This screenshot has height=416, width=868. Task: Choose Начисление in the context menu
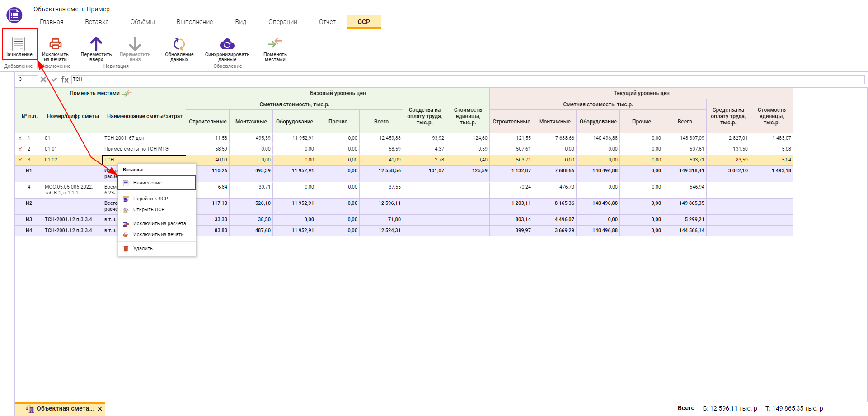click(x=156, y=183)
